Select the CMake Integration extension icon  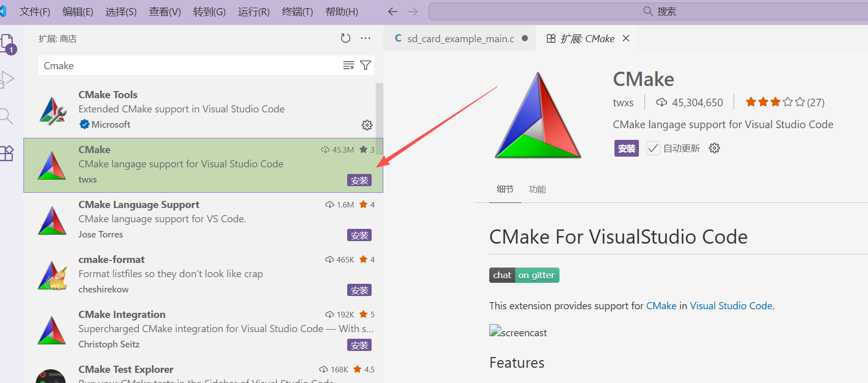point(52,331)
